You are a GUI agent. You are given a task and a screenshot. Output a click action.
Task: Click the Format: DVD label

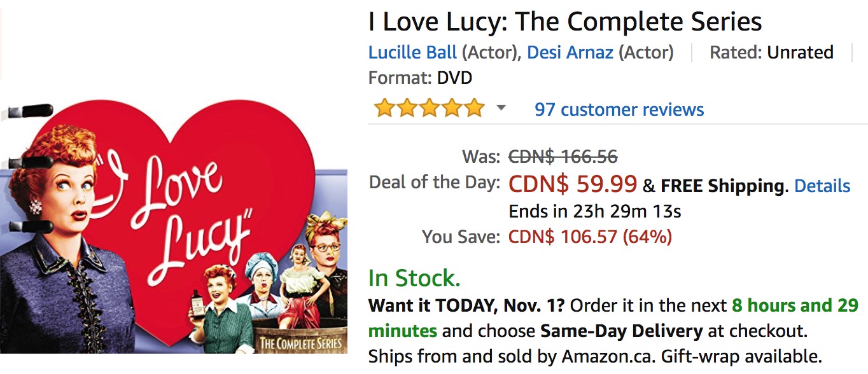(420, 78)
